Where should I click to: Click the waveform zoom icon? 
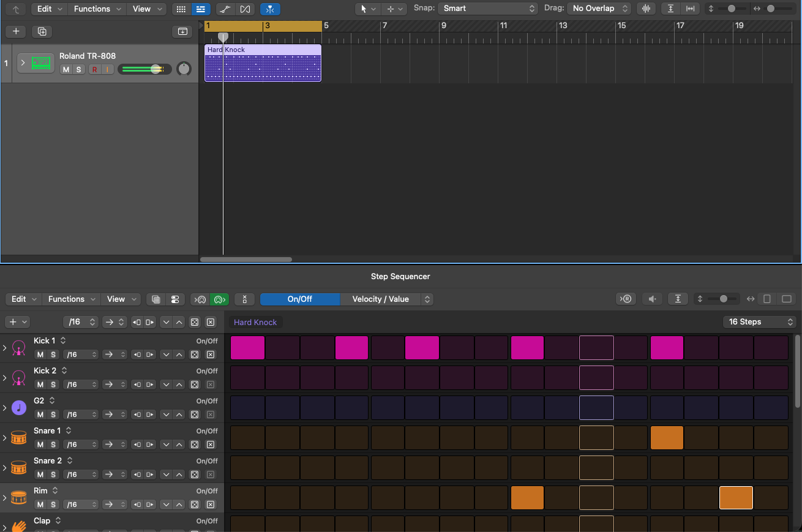(646, 9)
